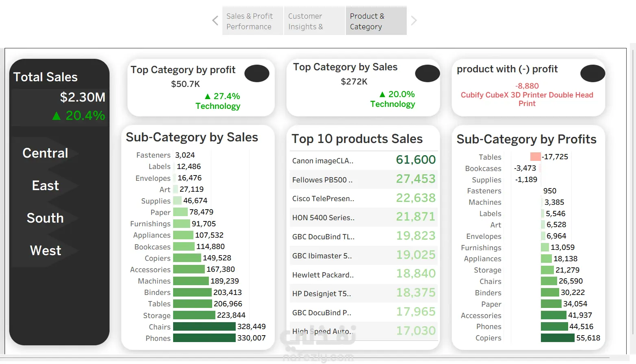Select the Phones bar in Sub-Category by Sales
The image size is (636, 364).
204,338
